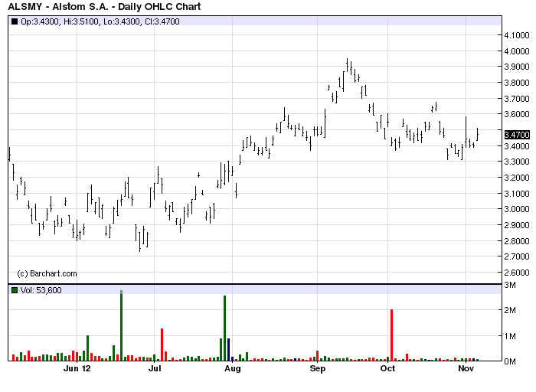
Task: Click the OHLC readout 'Op:3.4300, Hi:3.5100'
Action: tap(61, 21)
